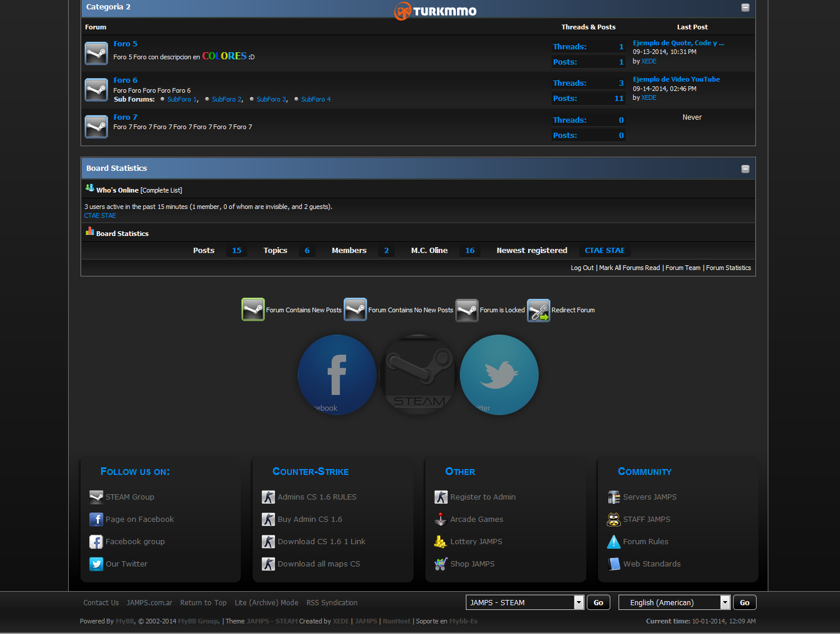Click the Facebook icon beside Facebook group

(96, 542)
